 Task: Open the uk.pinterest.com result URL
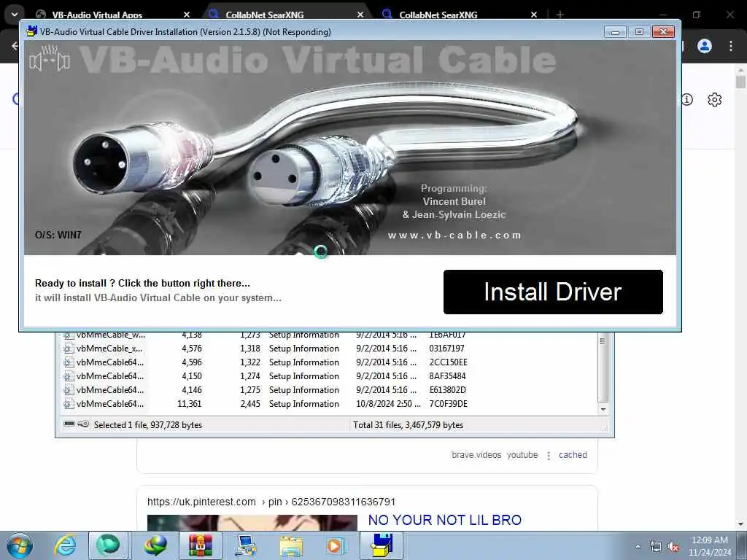click(x=271, y=502)
